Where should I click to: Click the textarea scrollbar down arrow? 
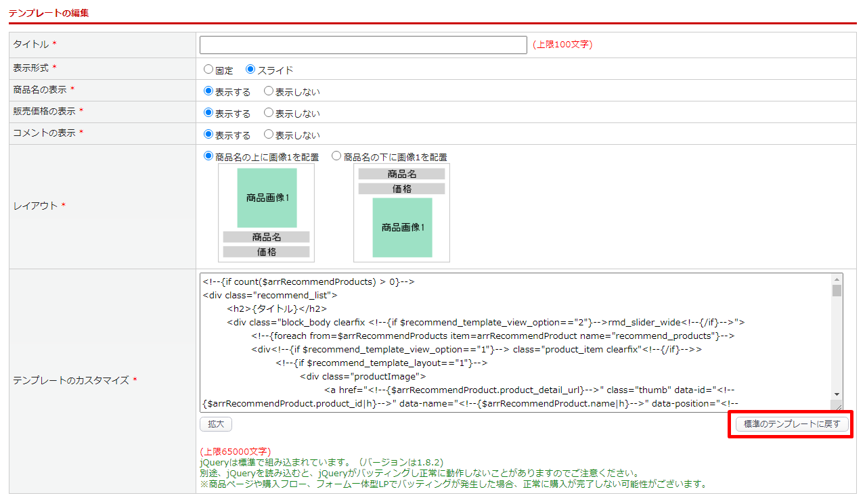click(x=837, y=394)
